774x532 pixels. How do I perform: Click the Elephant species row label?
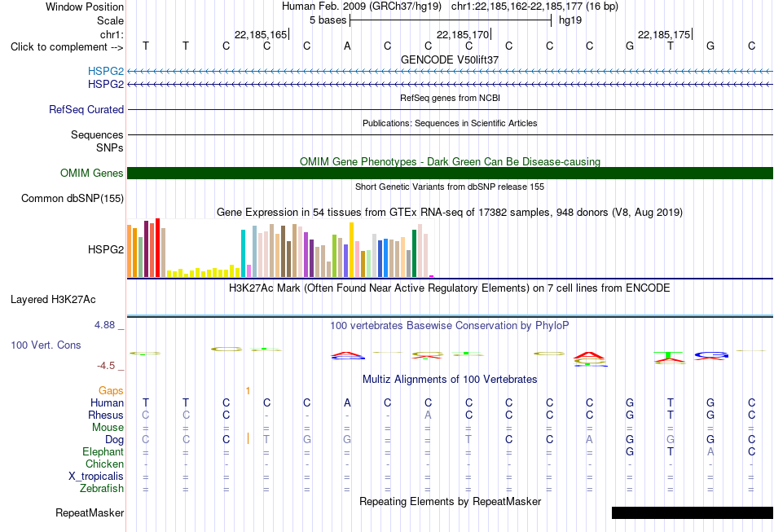(x=103, y=451)
